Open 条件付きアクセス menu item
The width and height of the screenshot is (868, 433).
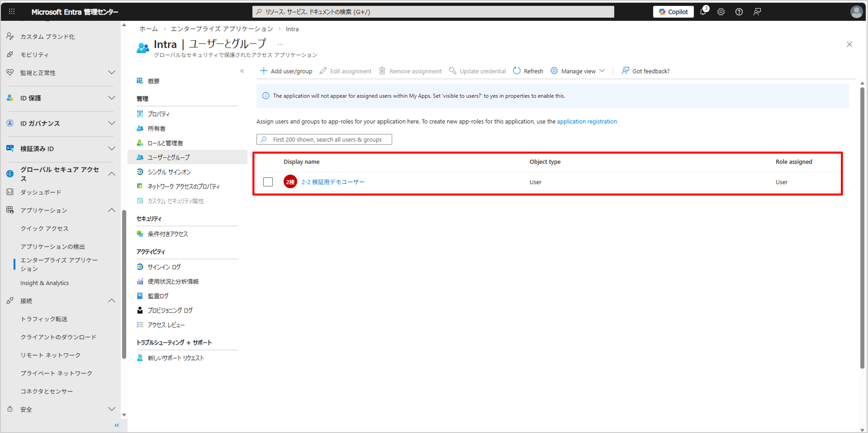coord(167,234)
